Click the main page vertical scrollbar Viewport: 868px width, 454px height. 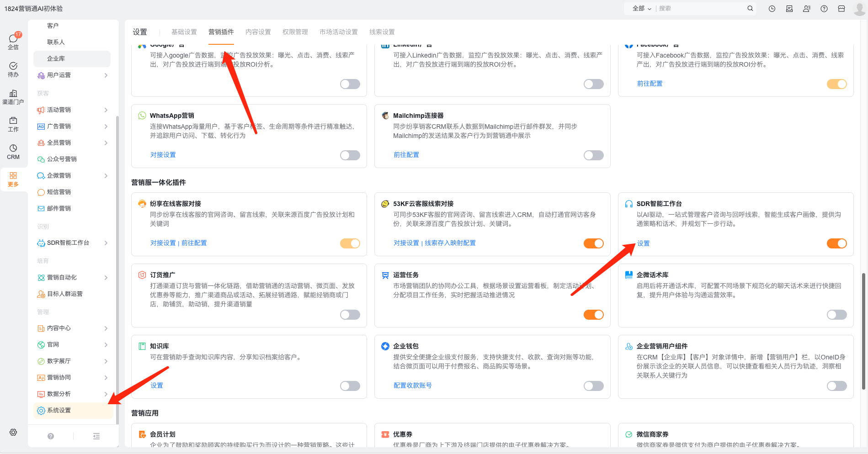coord(863,331)
